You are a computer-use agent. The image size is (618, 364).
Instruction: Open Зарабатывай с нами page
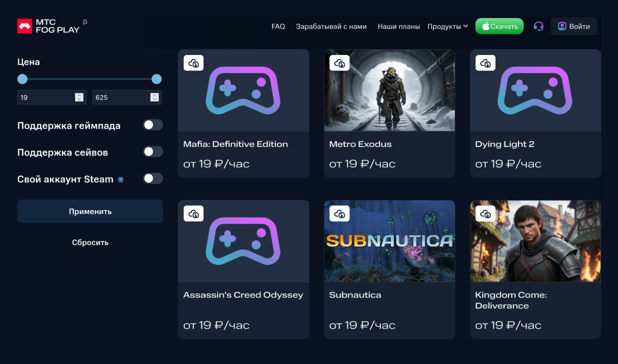coord(331,26)
